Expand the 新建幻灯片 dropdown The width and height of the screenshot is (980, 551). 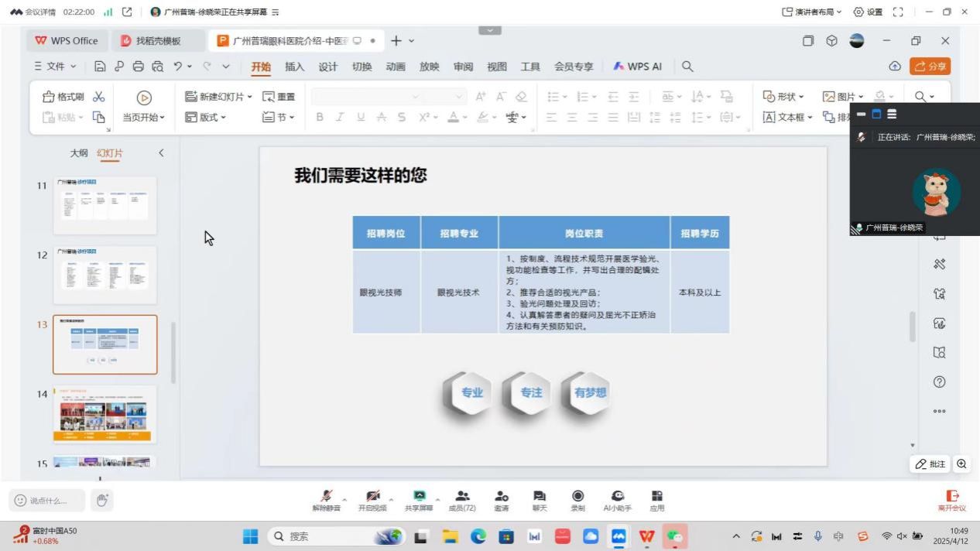click(x=249, y=98)
